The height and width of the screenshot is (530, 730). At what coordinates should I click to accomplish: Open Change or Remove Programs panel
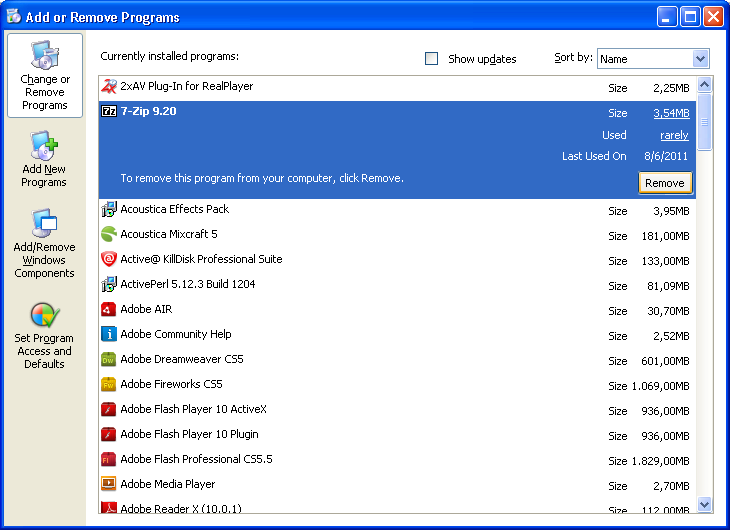pyautogui.click(x=45, y=75)
